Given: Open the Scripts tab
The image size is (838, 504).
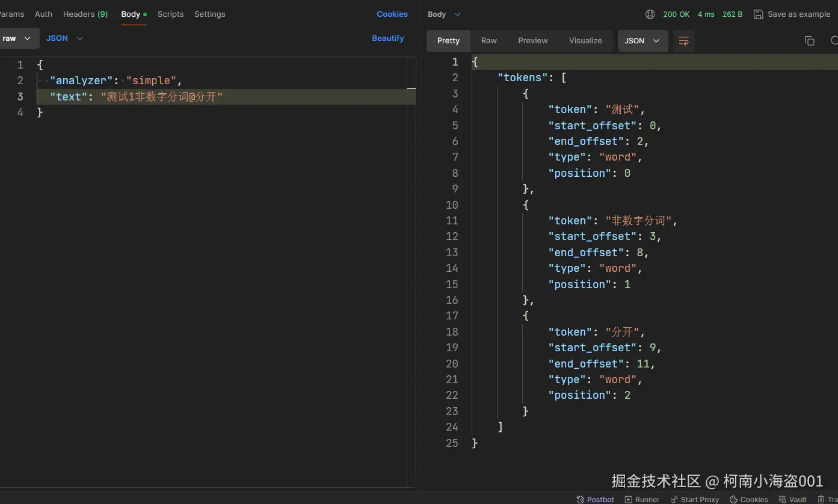Looking at the screenshot, I should [170, 14].
